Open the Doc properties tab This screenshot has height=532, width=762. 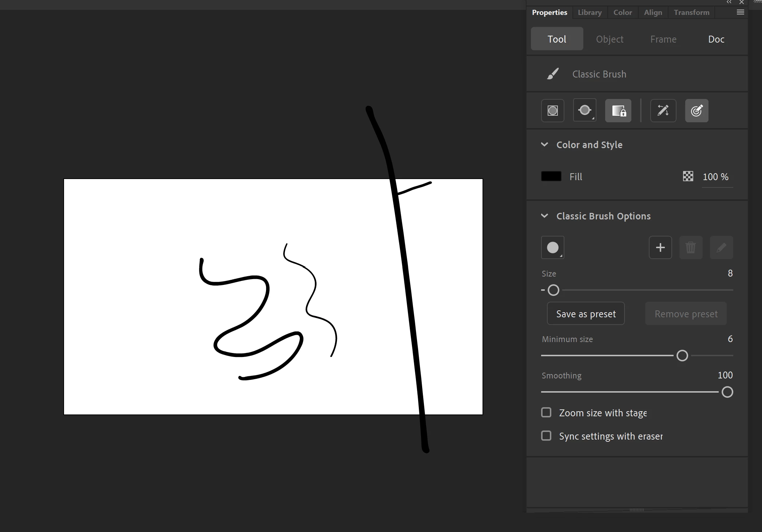pos(716,39)
